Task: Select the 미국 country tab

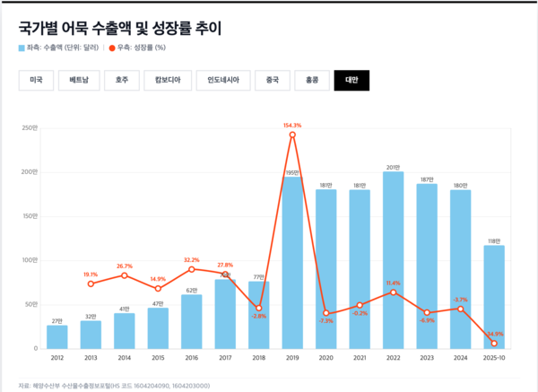Action: tap(36, 80)
